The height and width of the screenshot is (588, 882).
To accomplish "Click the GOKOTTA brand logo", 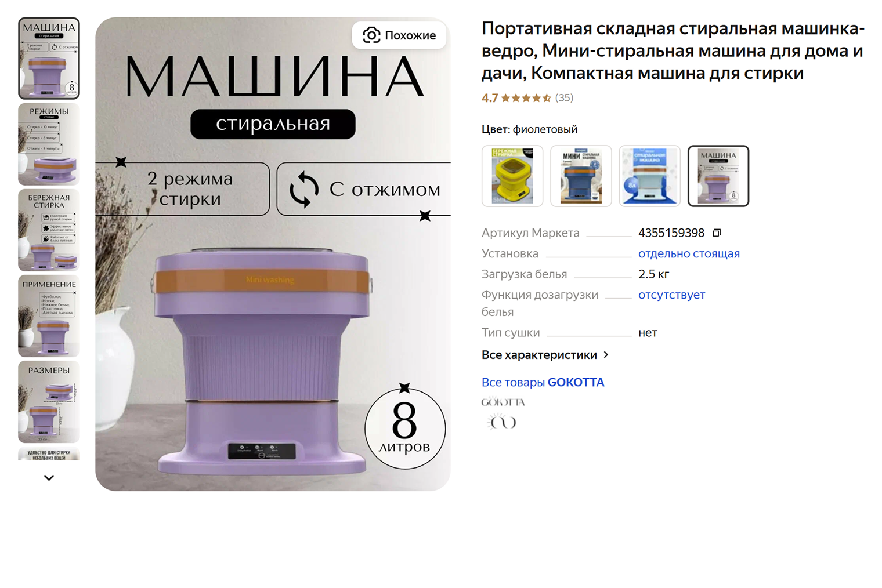I will pos(503,413).
